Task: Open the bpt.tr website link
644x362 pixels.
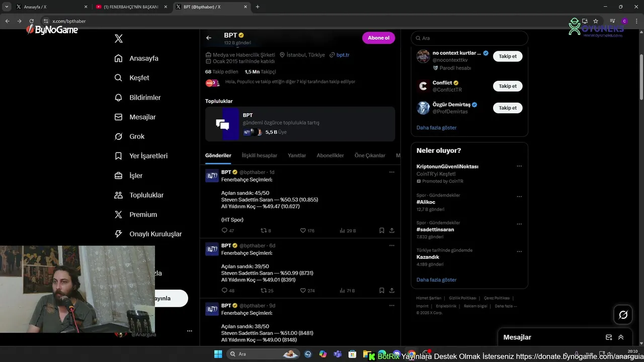Action: coord(343,55)
